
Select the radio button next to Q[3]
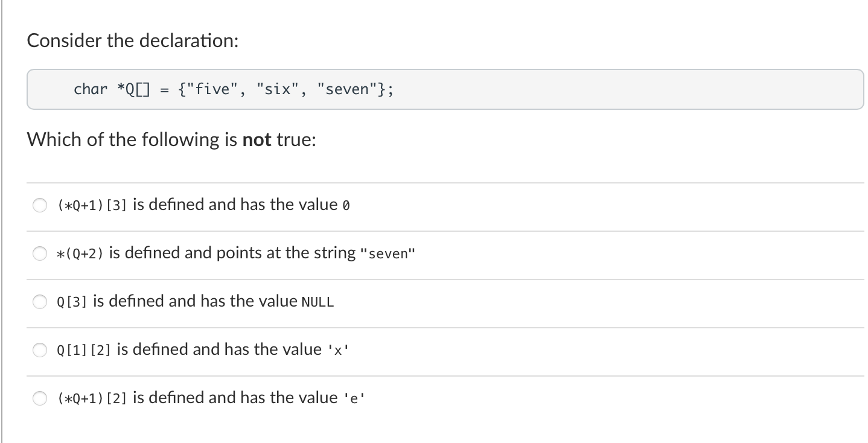tap(40, 302)
